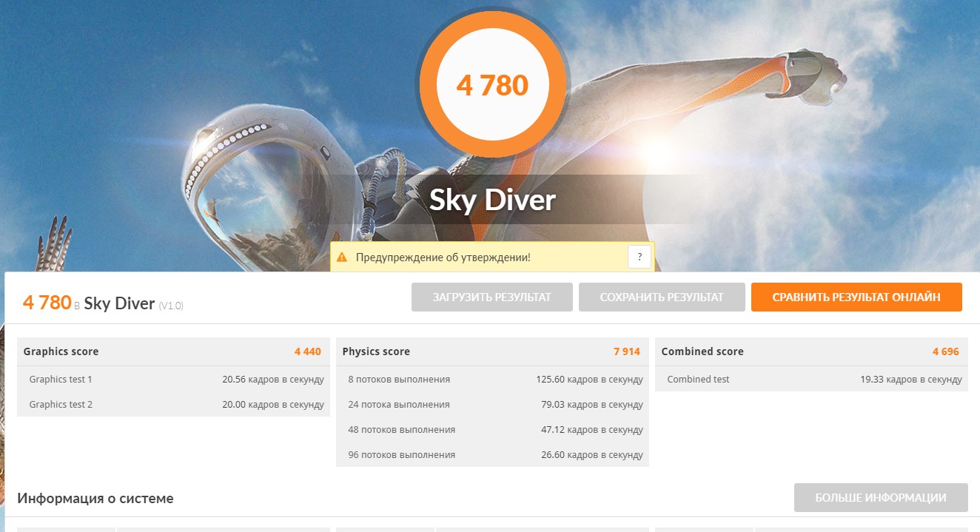Screen dimensions: 980x532
Task: Click ЗАГРУЗИТЬ РЕЗУЛЬТАТ button
Action: [x=492, y=297]
